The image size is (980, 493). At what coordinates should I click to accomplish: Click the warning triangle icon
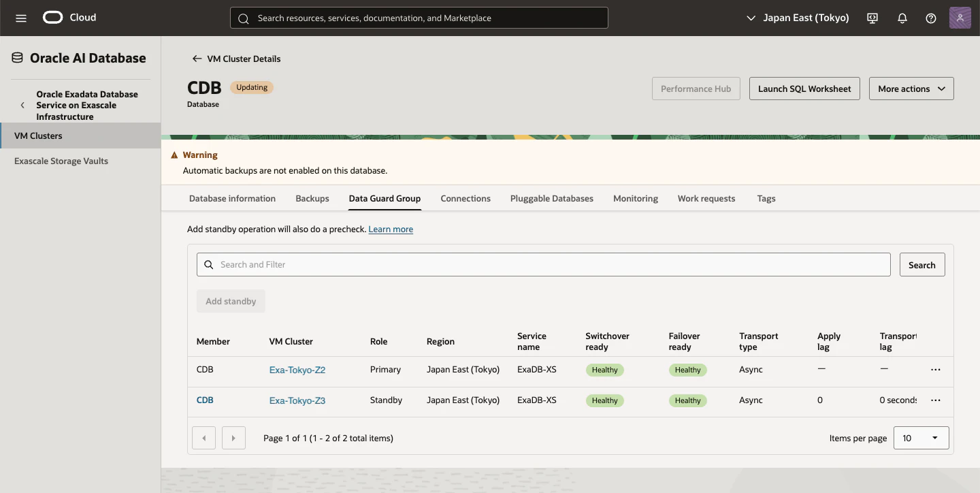tap(174, 155)
